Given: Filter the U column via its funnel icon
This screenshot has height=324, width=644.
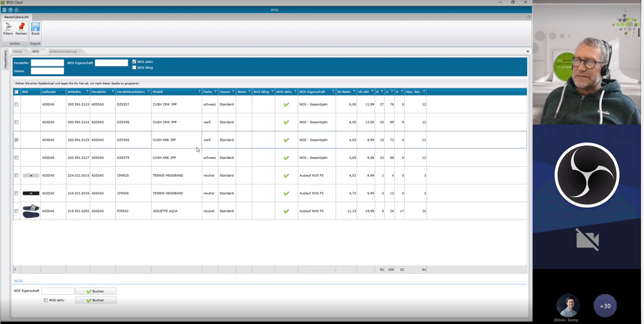Looking at the screenshot, I should point(392,92).
